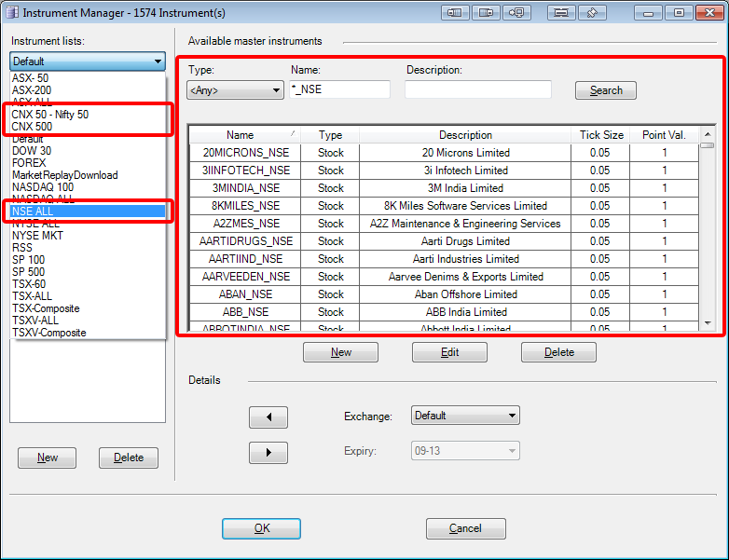The image size is (729, 560).
Task: Open the Exchange Default dropdown
Action: 465,416
